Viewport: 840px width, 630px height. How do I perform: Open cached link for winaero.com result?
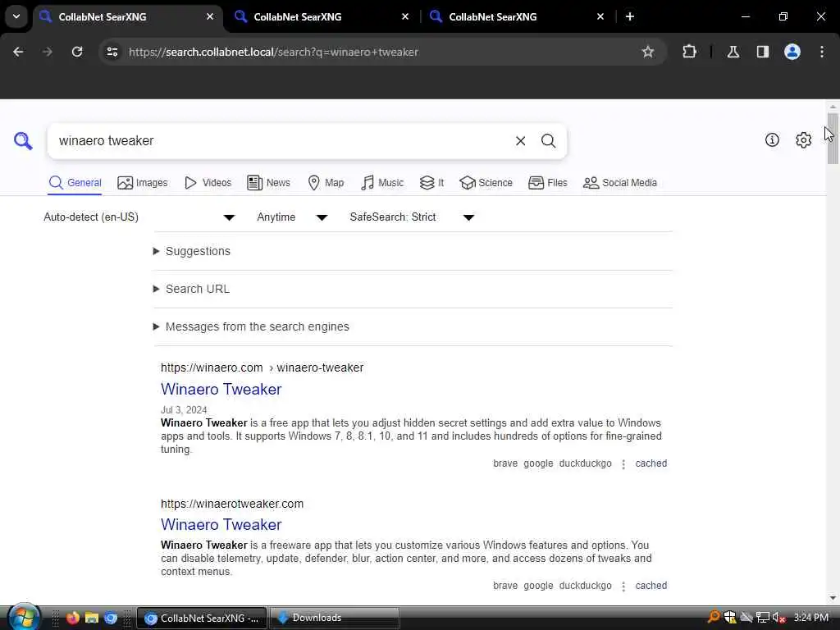coord(651,463)
